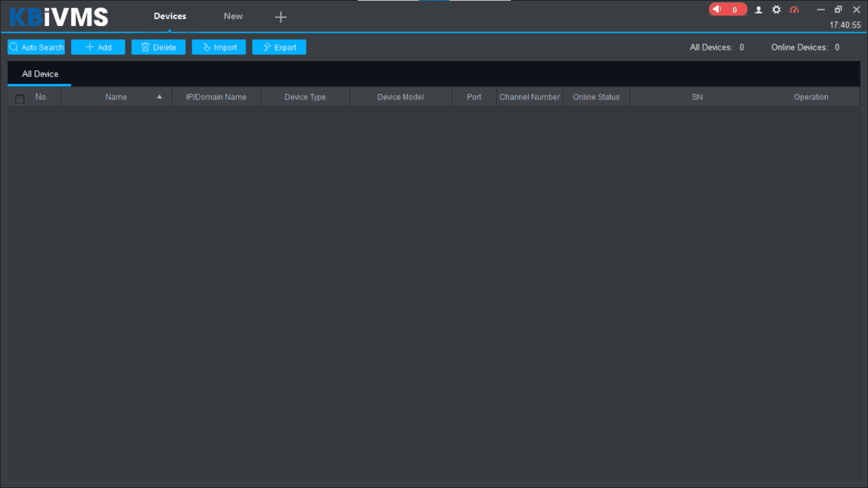Switch to the Devices tab
This screenshot has width=868, height=488.
pyautogui.click(x=170, y=16)
